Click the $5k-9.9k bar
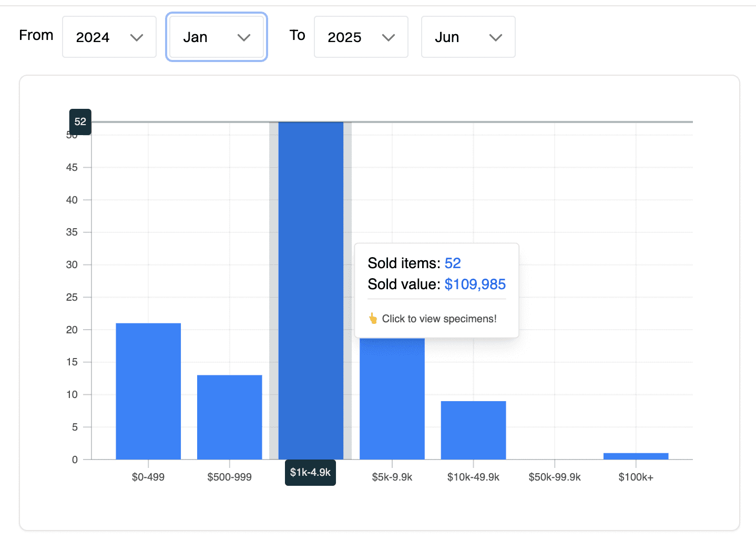 [x=392, y=400]
